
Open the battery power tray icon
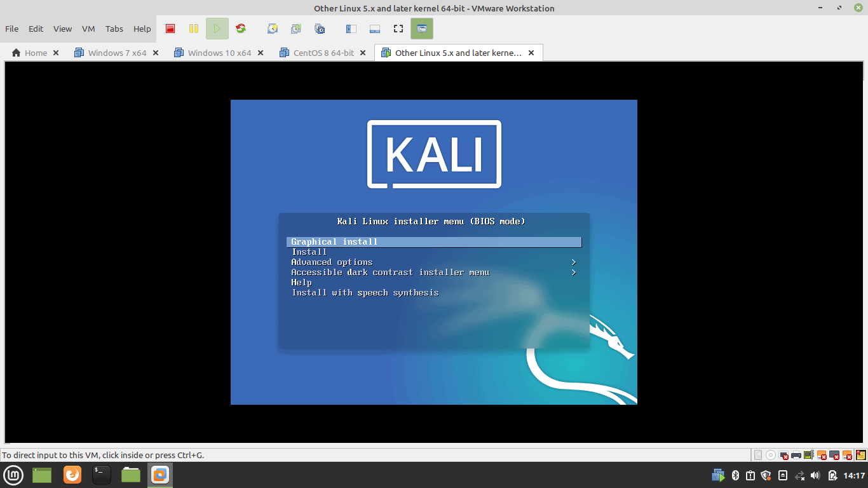pos(832,475)
